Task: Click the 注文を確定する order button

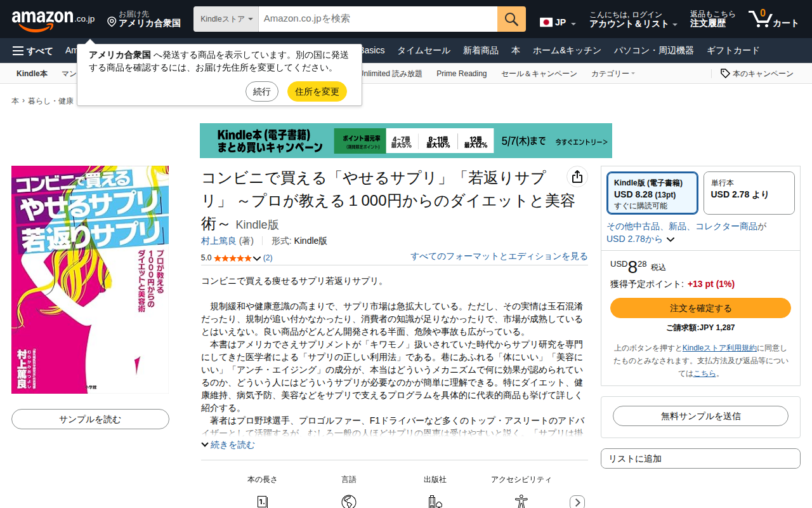Action: 700,308
